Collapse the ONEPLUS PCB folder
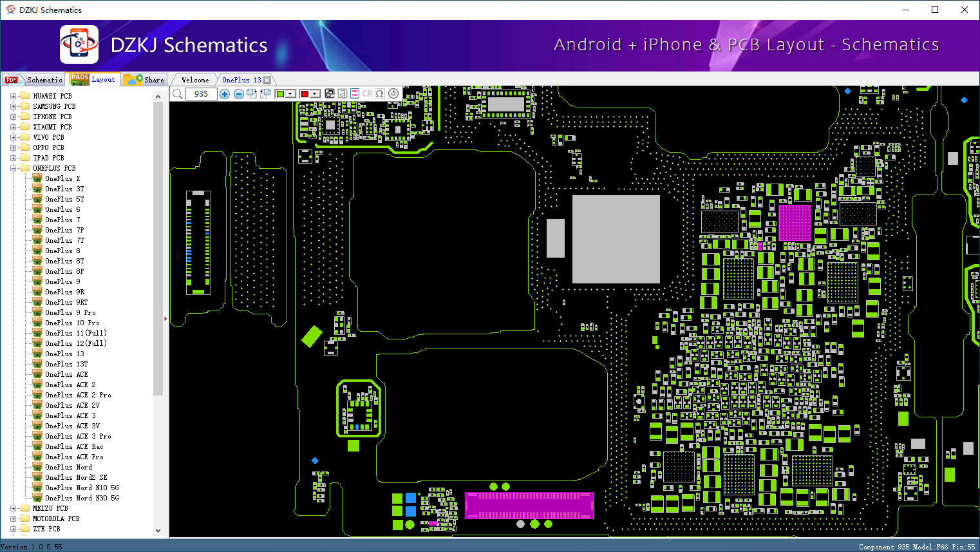This screenshot has height=552, width=980. (x=14, y=168)
